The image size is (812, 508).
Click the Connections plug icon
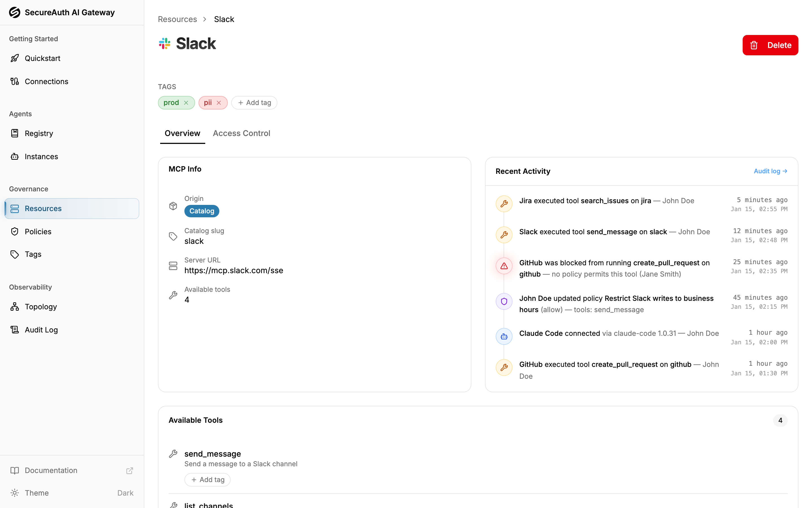14,81
